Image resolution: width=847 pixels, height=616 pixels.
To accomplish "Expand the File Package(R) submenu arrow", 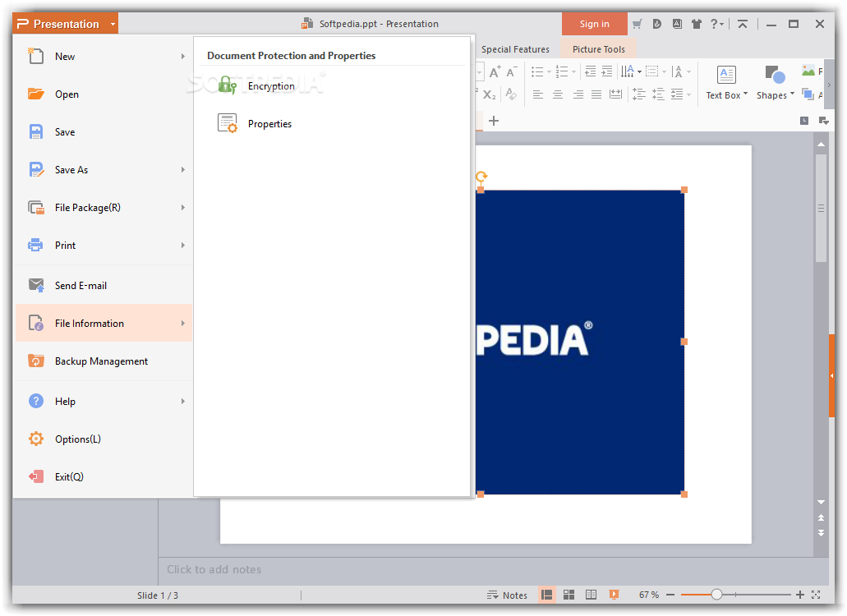I will (x=183, y=208).
